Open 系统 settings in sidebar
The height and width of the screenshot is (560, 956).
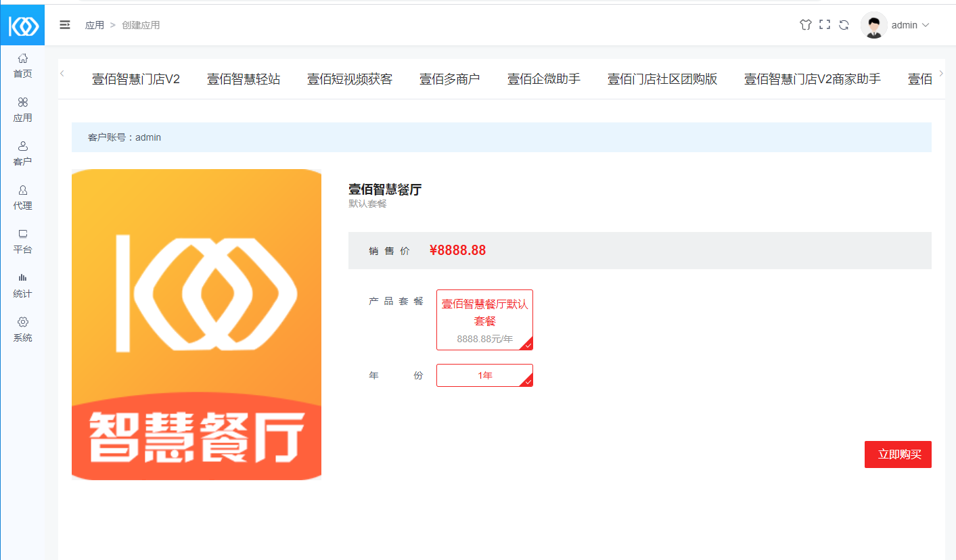pyautogui.click(x=23, y=330)
